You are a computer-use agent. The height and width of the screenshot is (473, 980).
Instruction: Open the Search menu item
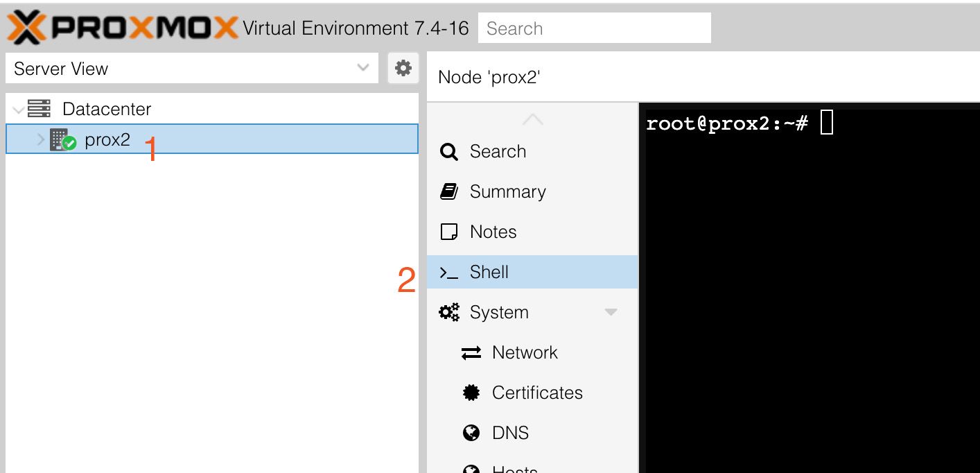532,151
